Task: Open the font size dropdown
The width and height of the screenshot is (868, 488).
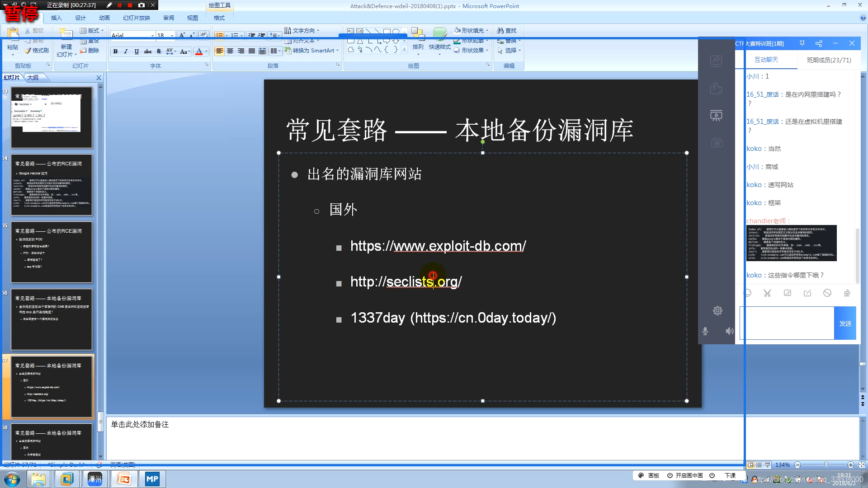Action: pyautogui.click(x=172, y=35)
